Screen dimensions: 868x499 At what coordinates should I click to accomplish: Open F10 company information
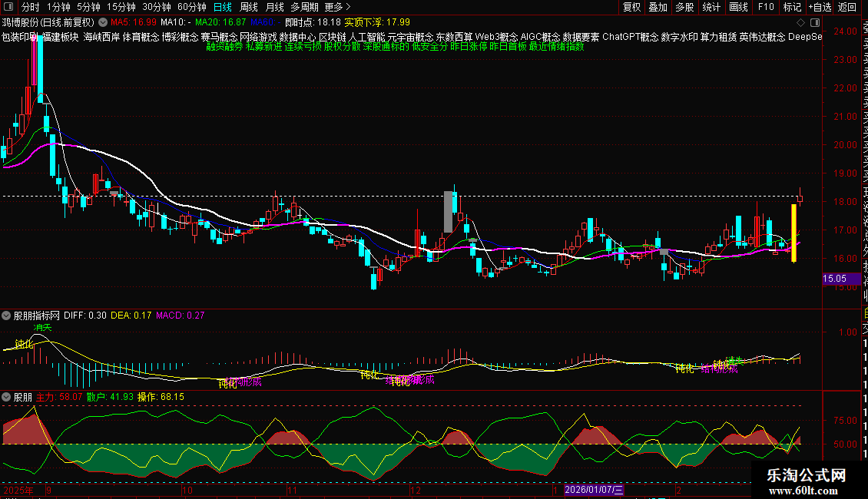766,7
